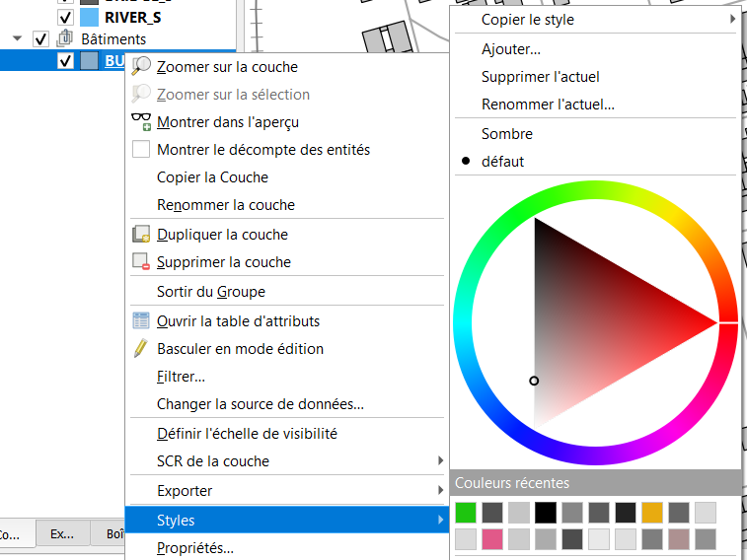
Task: Expand SCR de la couche submenu arrow
Action: (440, 460)
